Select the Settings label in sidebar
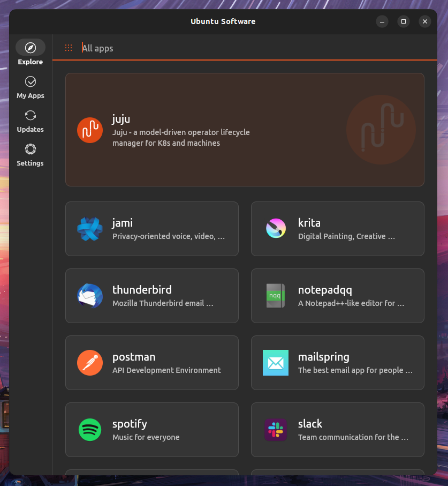 pos(31,163)
